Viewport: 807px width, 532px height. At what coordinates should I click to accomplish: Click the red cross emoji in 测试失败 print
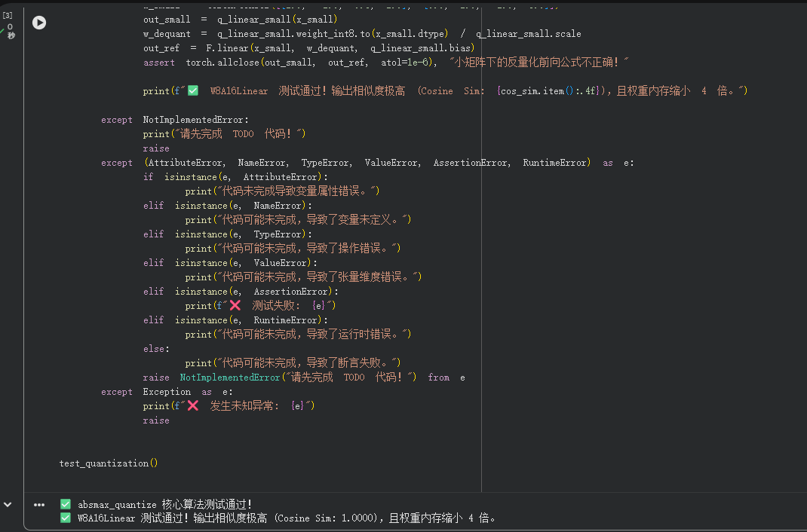(235, 305)
